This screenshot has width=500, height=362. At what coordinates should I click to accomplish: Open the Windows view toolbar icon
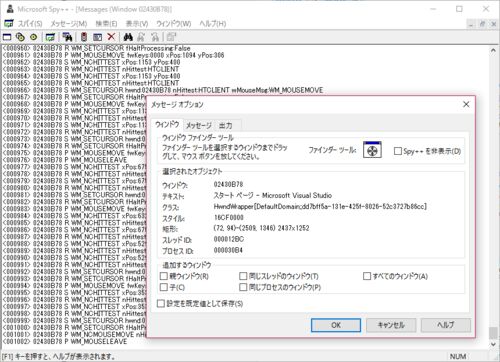click(x=7, y=37)
